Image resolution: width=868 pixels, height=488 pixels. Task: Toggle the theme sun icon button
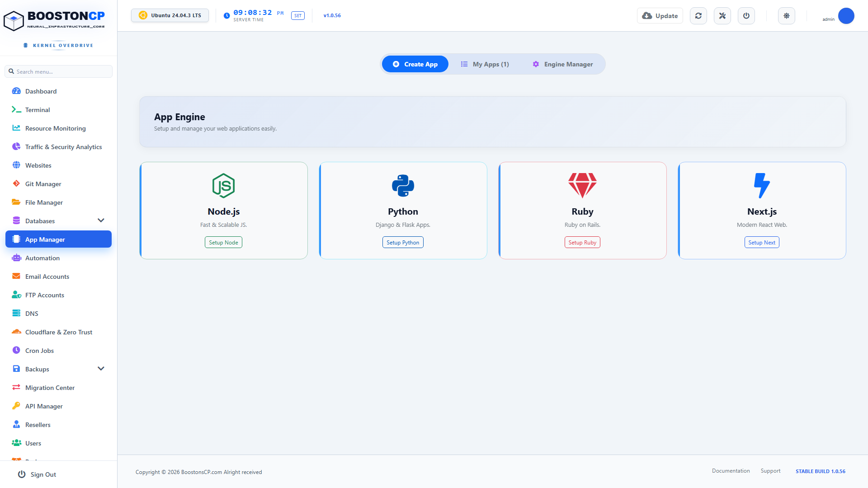point(787,16)
